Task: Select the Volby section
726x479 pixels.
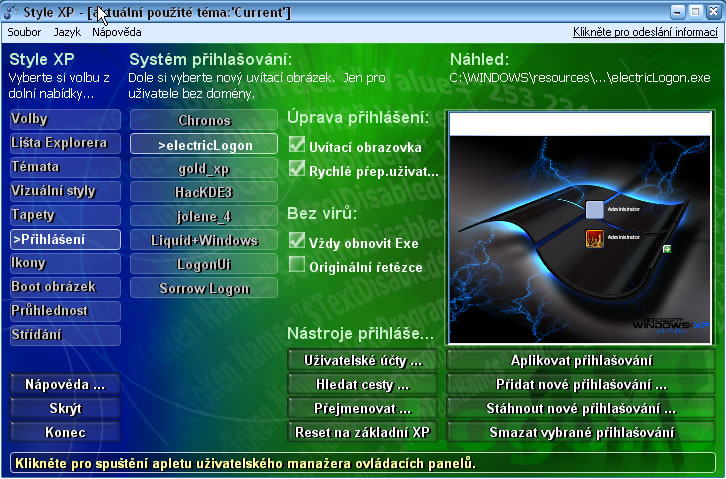Action: click(65, 119)
